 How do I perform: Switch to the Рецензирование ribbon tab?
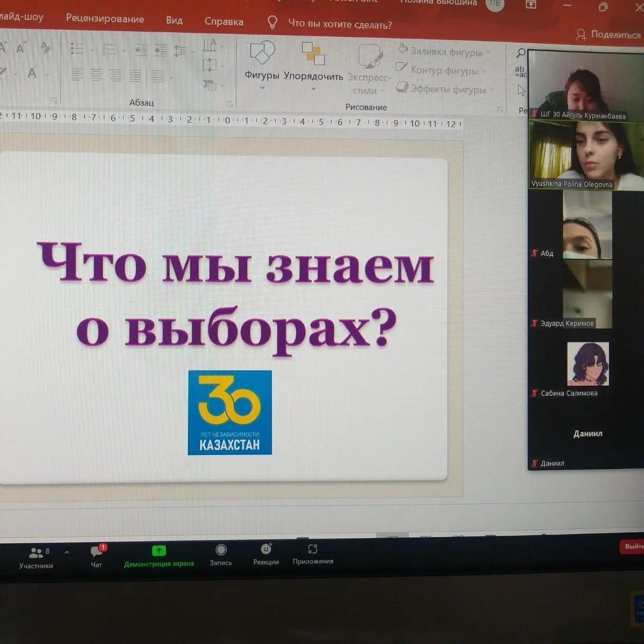click(105, 19)
